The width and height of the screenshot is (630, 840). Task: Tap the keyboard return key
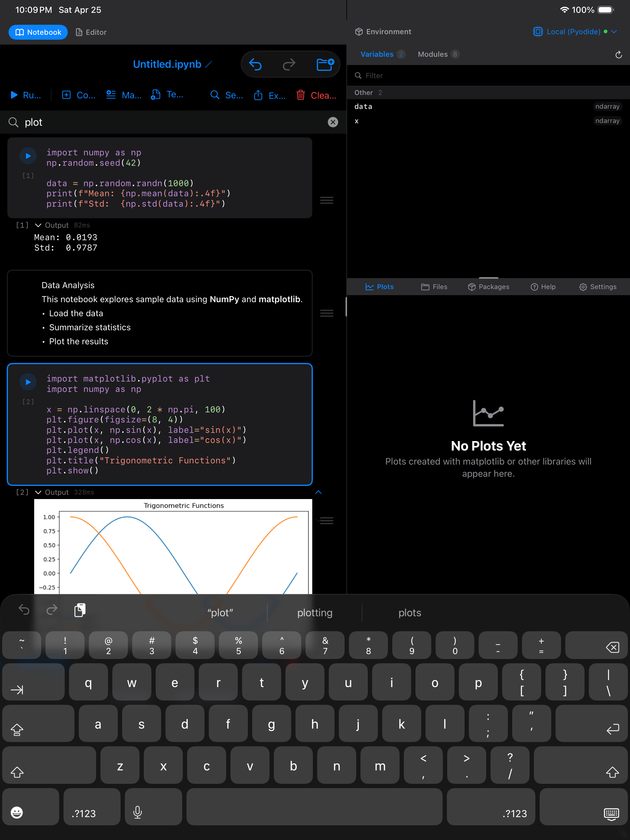tap(591, 723)
